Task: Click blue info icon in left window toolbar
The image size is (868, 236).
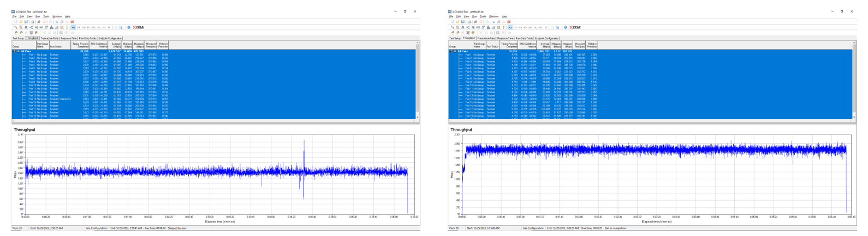Action: (x=129, y=27)
